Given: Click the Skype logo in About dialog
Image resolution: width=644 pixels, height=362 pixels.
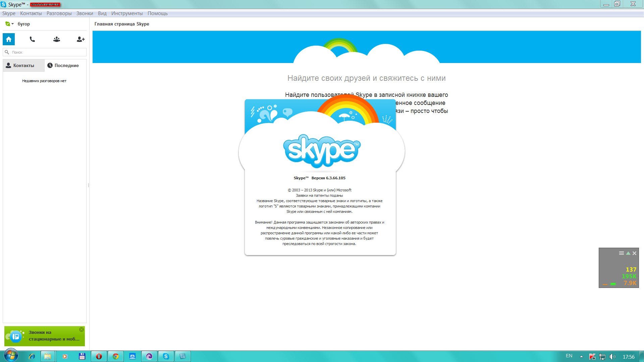Looking at the screenshot, I should [x=322, y=151].
